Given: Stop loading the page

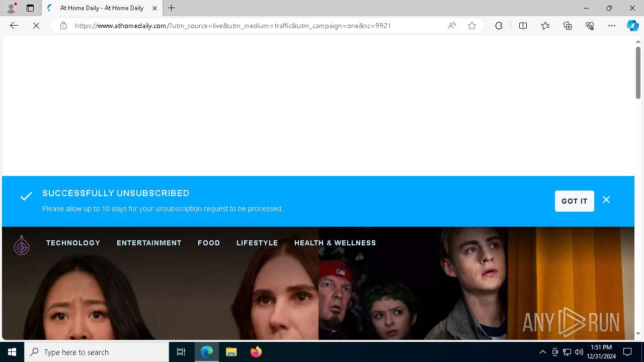Looking at the screenshot, I should [x=36, y=26].
